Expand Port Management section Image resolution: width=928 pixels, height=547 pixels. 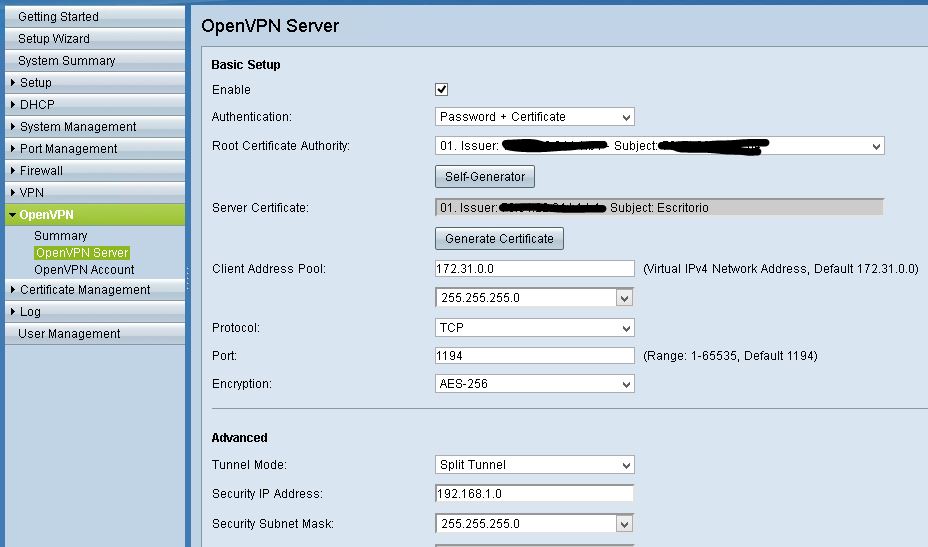pyautogui.click(x=95, y=148)
